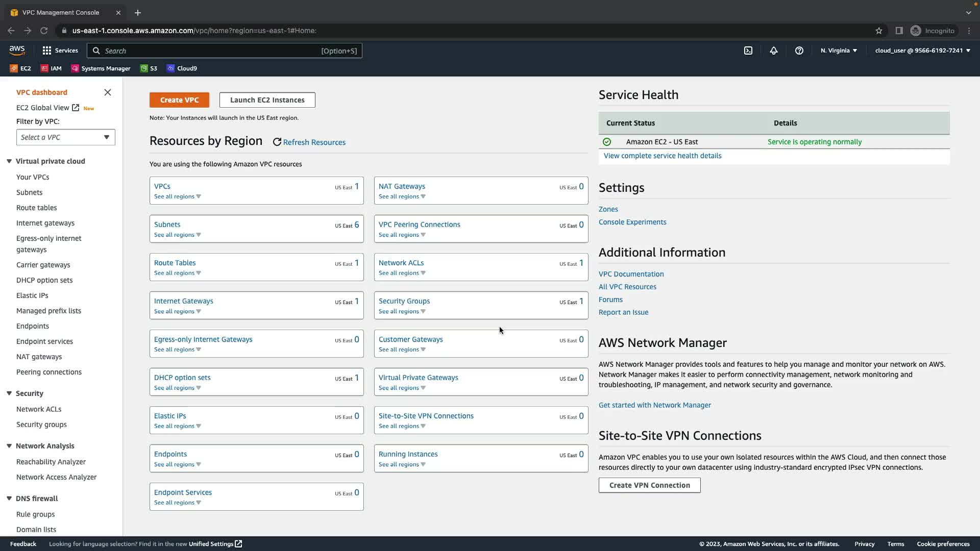Screen dimensions: 980x551
Task: Close the VPC dashboard sidebar
Action: pos(107,92)
